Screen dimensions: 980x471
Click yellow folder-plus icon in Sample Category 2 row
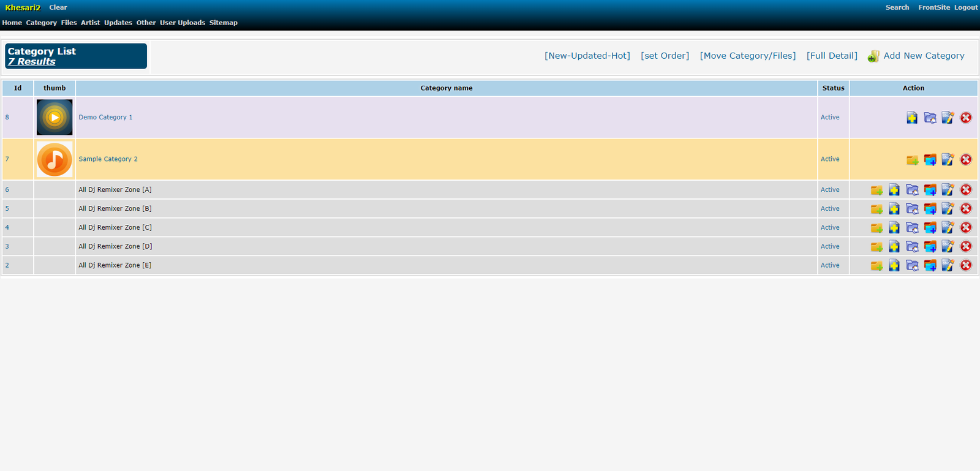pyautogui.click(x=912, y=160)
